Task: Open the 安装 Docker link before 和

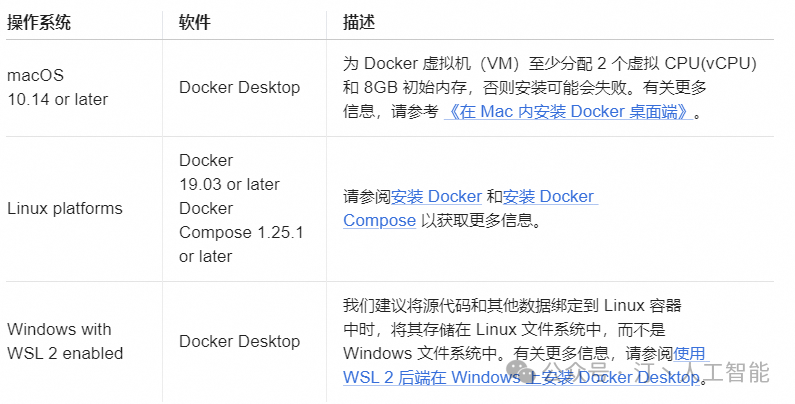Action: click(437, 196)
